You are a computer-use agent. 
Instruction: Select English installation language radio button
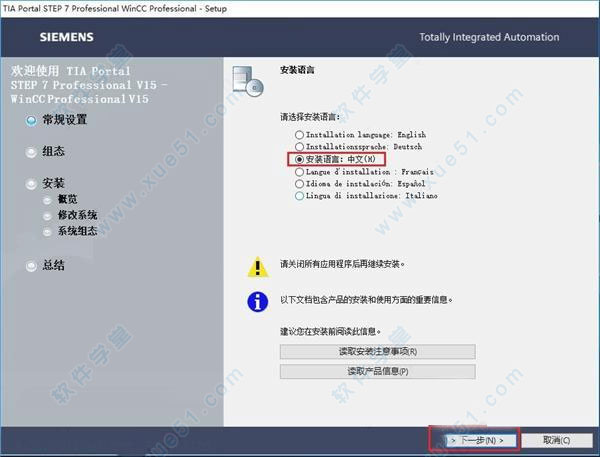(x=299, y=135)
